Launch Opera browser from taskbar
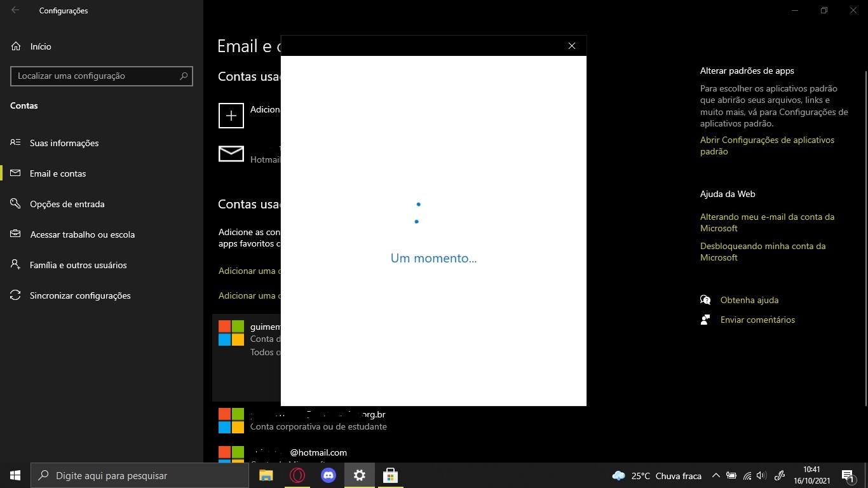This screenshot has width=868, height=488. coord(297,475)
